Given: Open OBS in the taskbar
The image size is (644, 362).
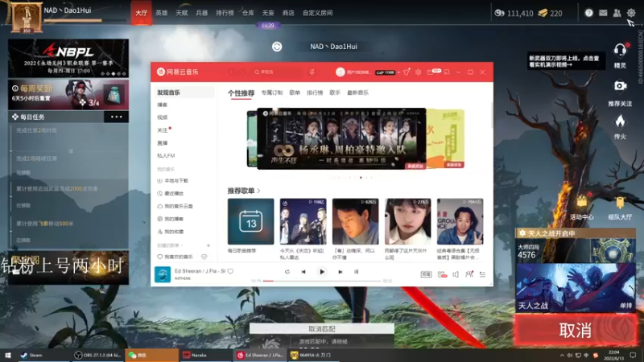Looking at the screenshot, I should click(97, 355).
